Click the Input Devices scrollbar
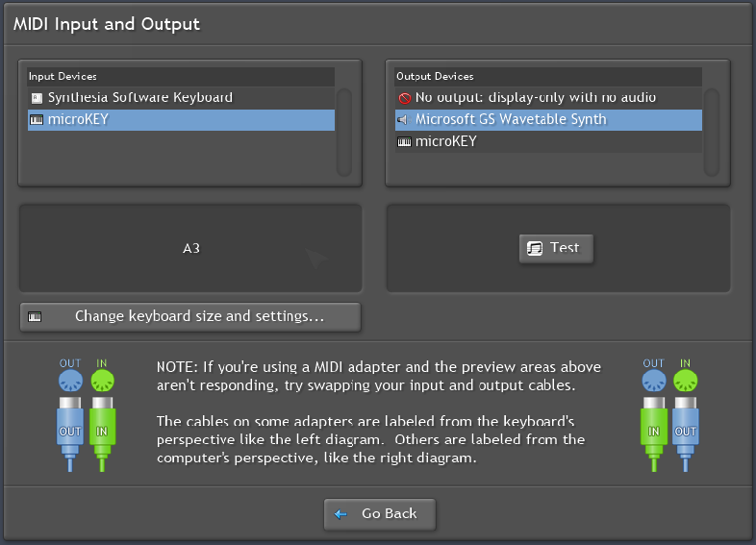Screen dimensions: 756x545 (343, 132)
